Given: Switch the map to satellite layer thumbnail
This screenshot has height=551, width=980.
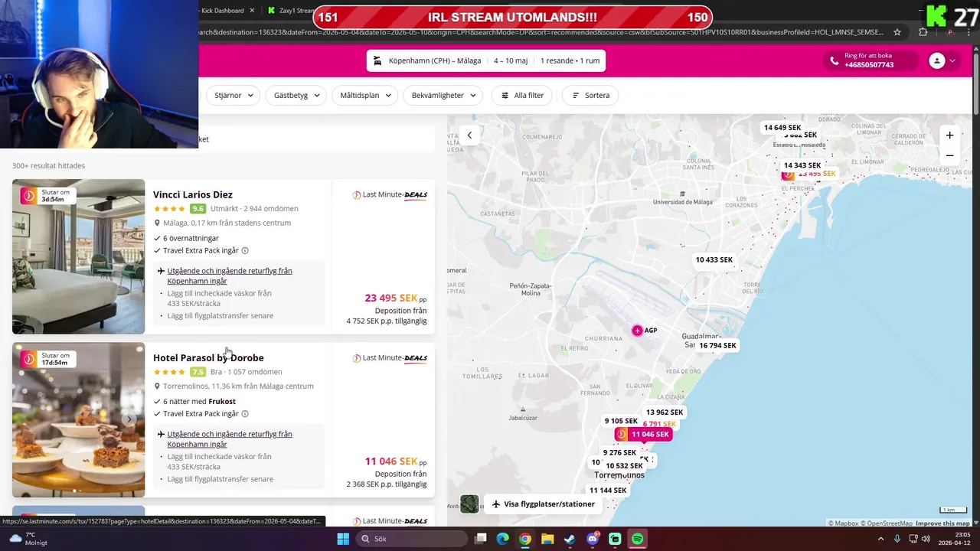Looking at the screenshot, I should point(469,504).
